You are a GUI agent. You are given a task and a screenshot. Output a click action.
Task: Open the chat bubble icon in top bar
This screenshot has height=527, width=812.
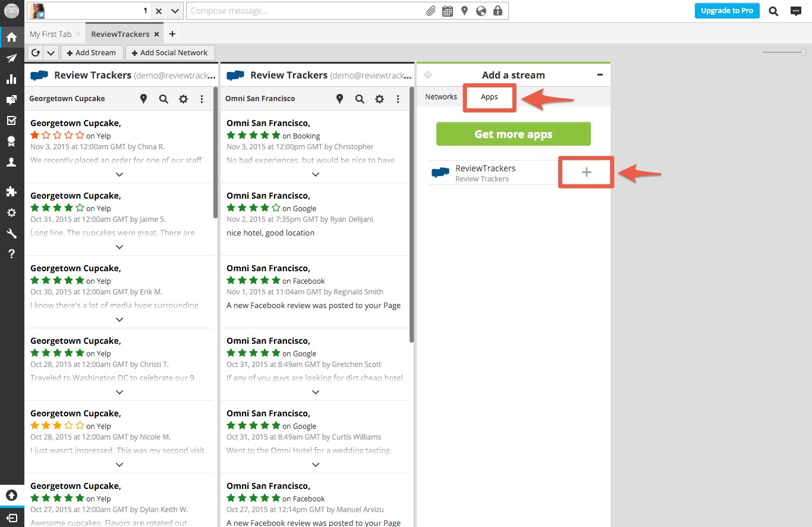point(795,11)
